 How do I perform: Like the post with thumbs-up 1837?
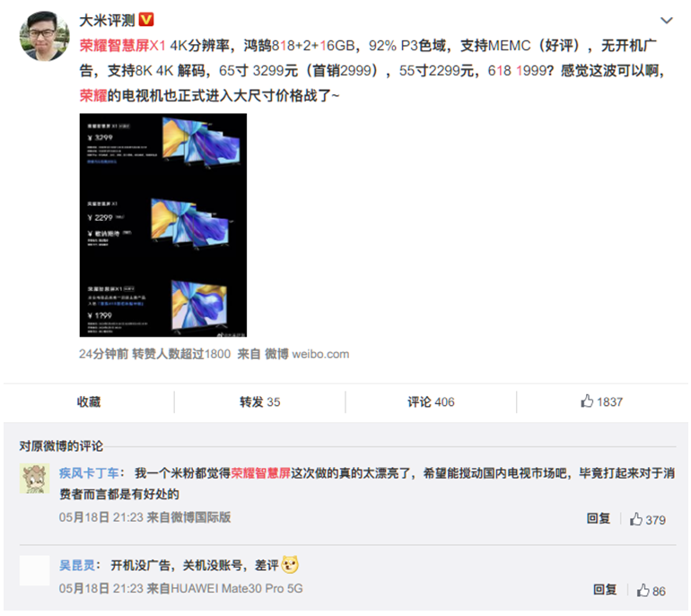coord(601,401)
